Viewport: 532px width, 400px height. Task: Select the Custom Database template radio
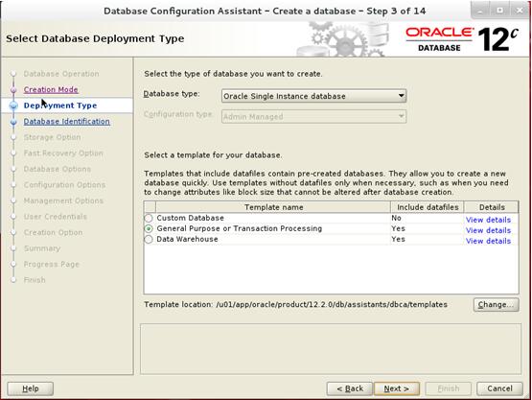pyautogui.click(x=149, y=218)
